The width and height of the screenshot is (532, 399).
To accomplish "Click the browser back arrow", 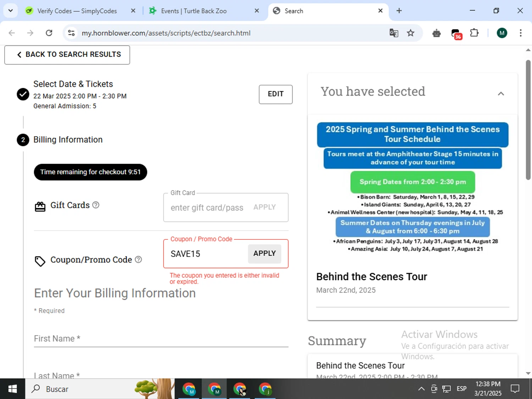I will 12,33.
